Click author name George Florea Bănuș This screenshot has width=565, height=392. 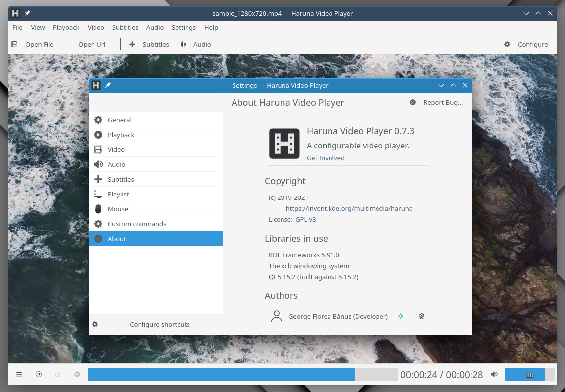point(338,316)
